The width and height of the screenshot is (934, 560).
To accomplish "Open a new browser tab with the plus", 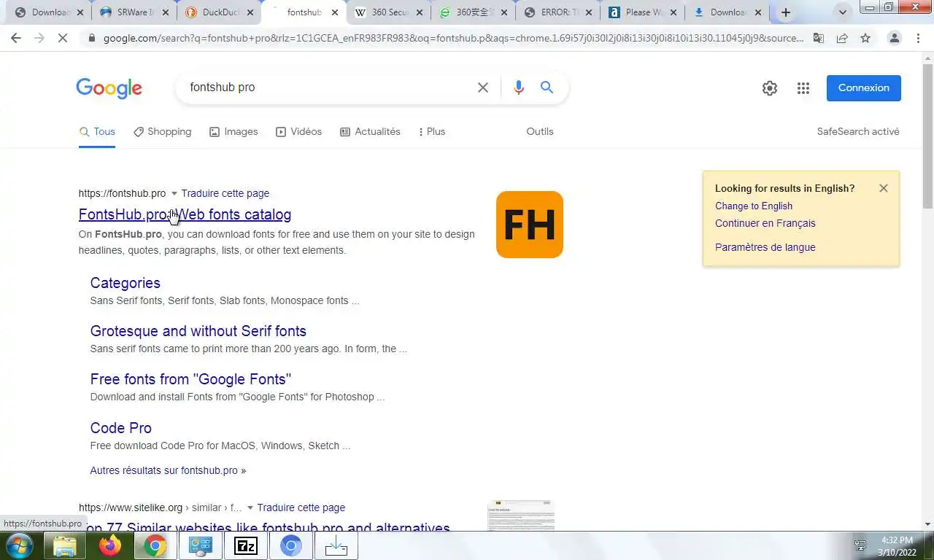I will [x=786, y=12].
